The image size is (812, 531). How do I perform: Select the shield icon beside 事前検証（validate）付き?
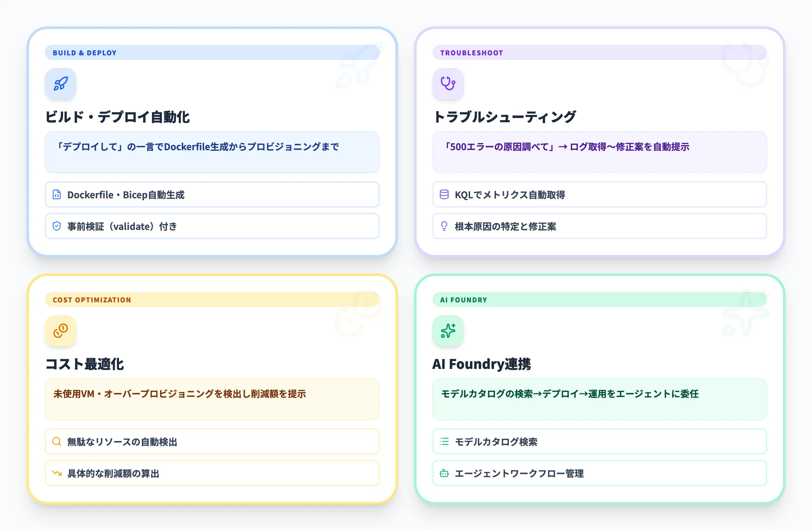coord(57,226)
